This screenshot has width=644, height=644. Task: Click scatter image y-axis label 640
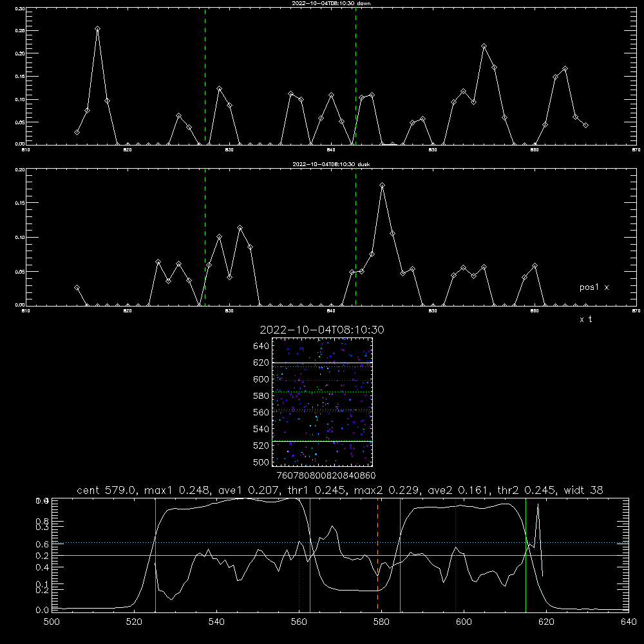pos(261,346)
